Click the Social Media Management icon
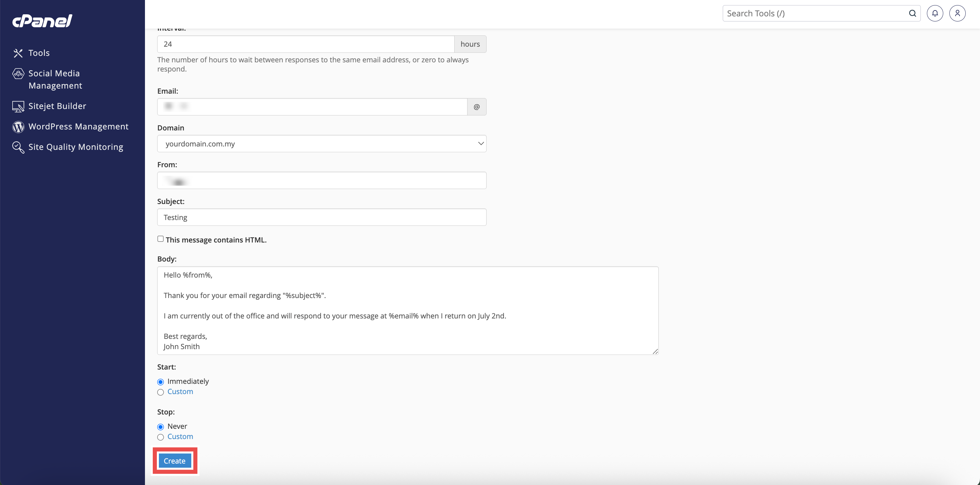The height and width of the screenshot is (485, 980). tap(18, 74)
